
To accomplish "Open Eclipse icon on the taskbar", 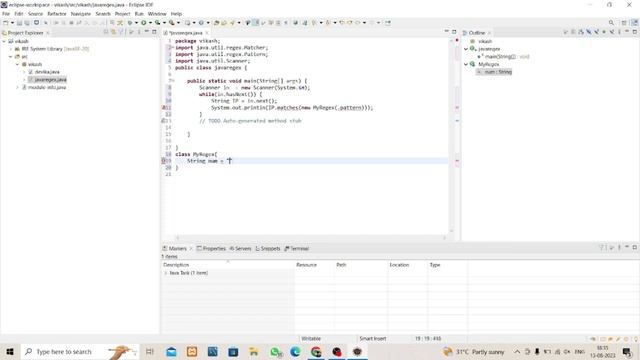I will [357, 351].
